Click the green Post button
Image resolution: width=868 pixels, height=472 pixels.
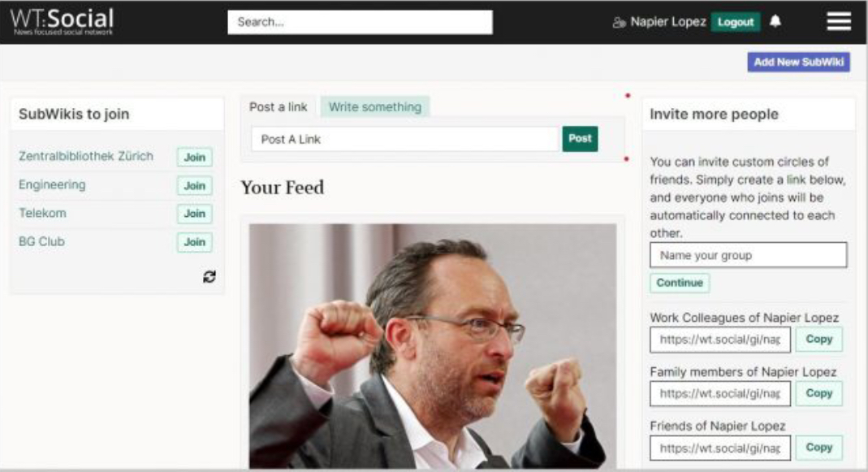[580, 138]
